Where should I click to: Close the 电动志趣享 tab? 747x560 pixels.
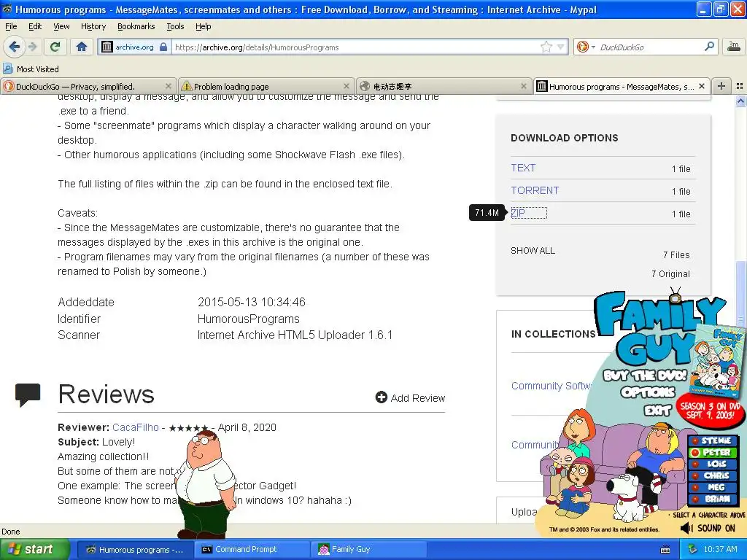[x=524, y=86]
